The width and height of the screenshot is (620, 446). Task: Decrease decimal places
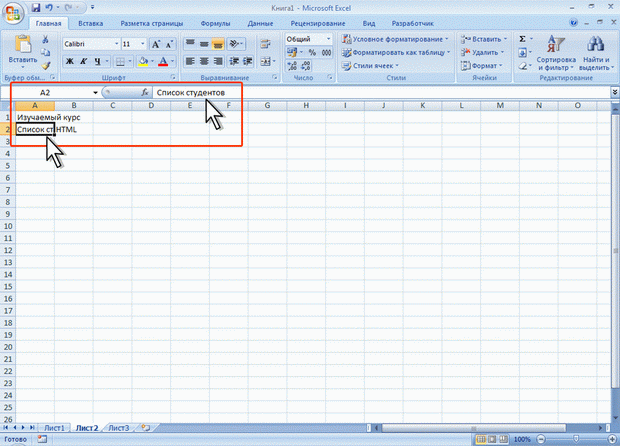pyautogui.click(x=306, y=66)
